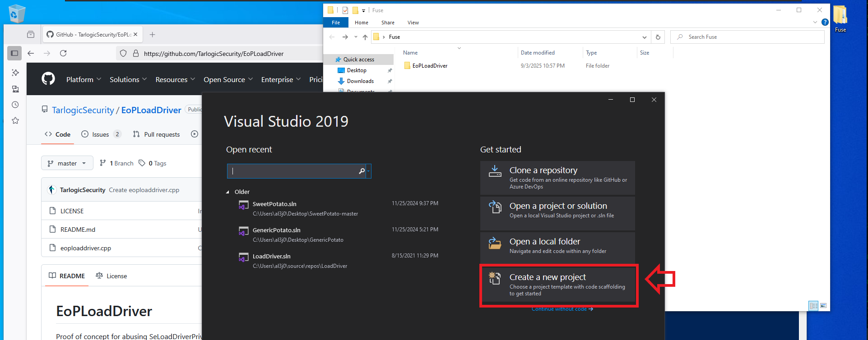Open the master branch dropdown
The width and height of the screenshot is (868, 340).
67,163
